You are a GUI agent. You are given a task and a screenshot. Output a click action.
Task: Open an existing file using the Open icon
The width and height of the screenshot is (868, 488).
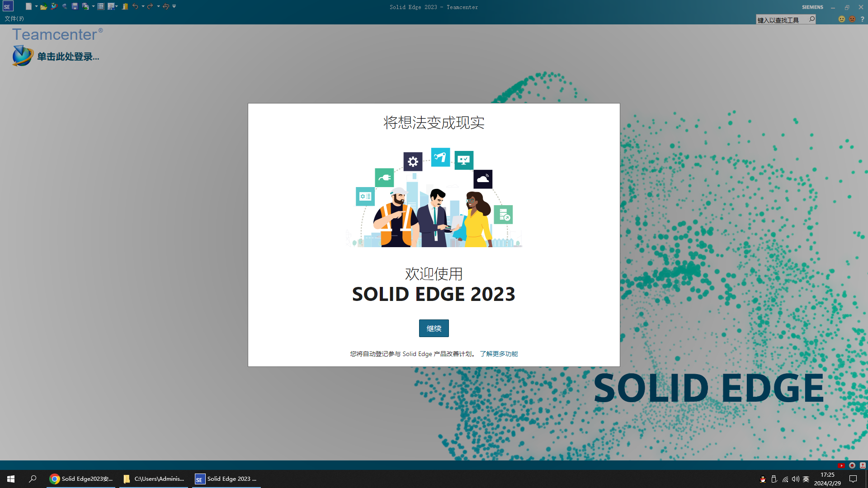tap(43, 6)
